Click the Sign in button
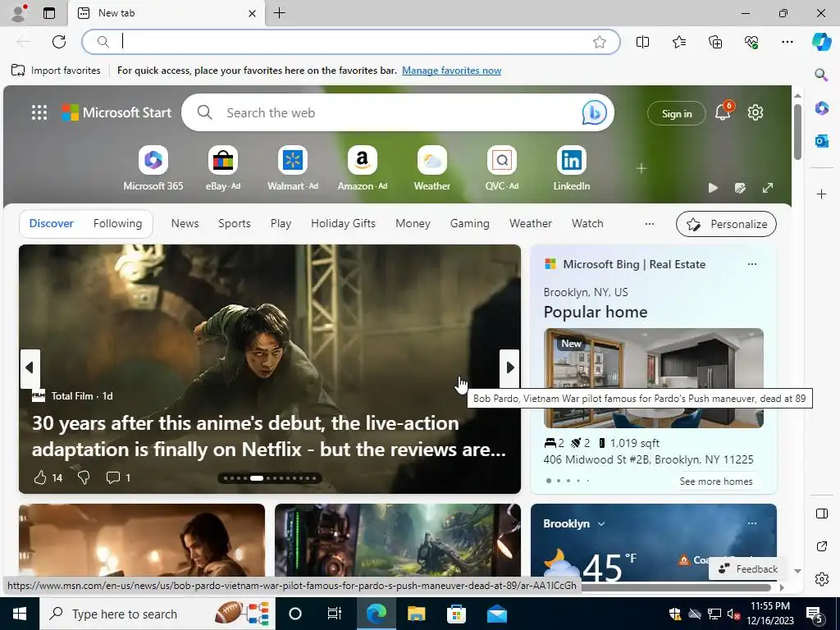Viewport: 840px width, 630px height. tap(676, 113)
